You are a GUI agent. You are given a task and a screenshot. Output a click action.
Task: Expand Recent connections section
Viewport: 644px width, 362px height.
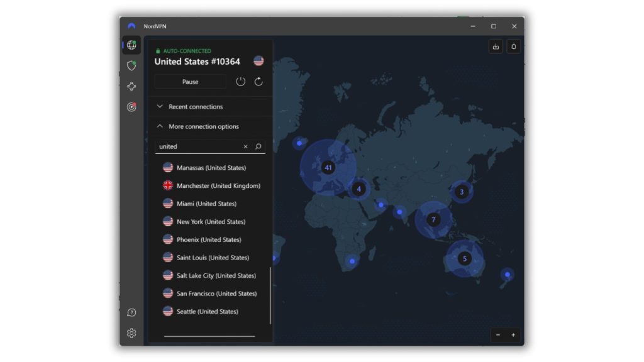[x=210, y=107]
